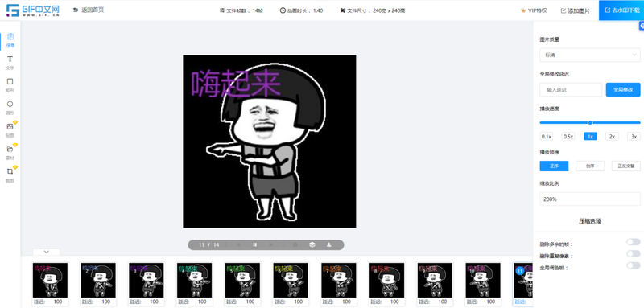Viewport: 644px width, 308px height.
Task: Select the 圆形 circle tool
Action: click(x=10, y=107)
